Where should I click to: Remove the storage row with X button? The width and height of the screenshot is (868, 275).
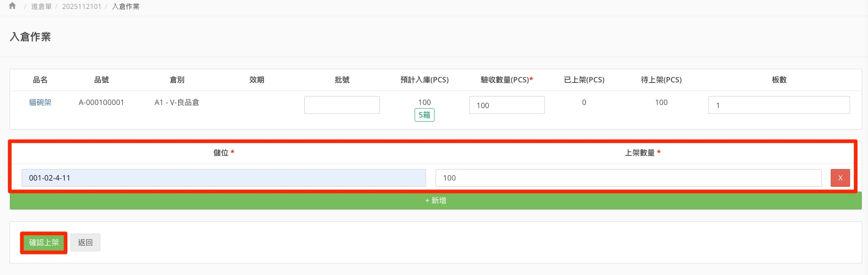(x=840, y=178)
